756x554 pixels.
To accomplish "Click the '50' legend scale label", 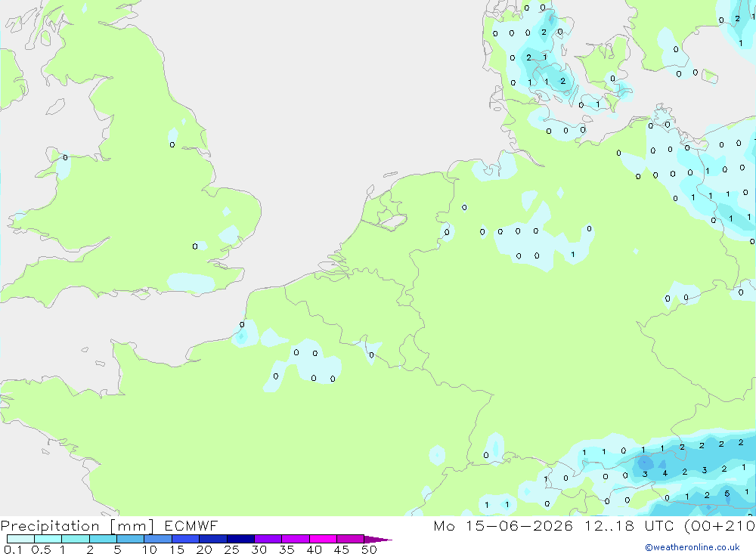I will pos(369,549).
